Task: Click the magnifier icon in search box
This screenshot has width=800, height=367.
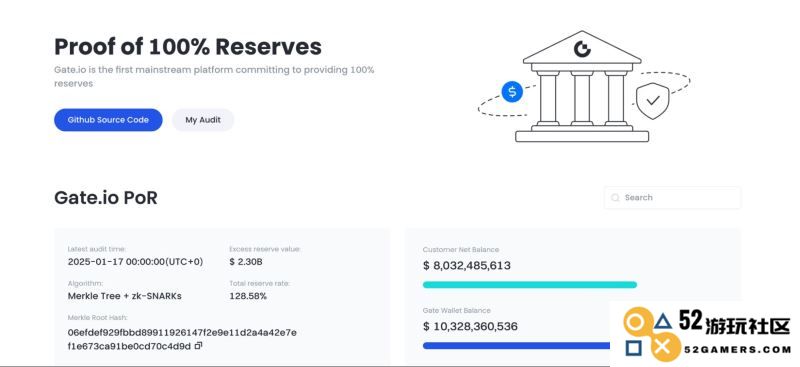Action: click(x=615, y=198)
